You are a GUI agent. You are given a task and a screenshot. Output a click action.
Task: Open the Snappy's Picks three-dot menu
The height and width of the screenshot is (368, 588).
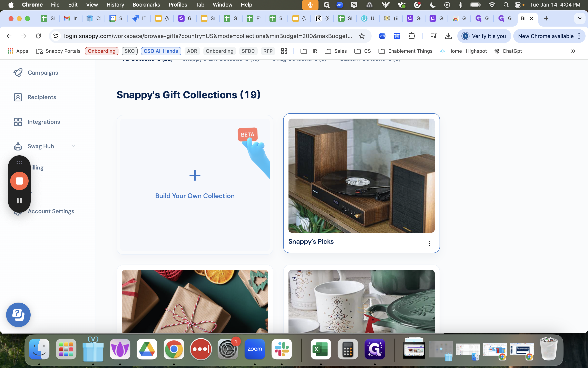pyautogui.click(x=430, y=244)
